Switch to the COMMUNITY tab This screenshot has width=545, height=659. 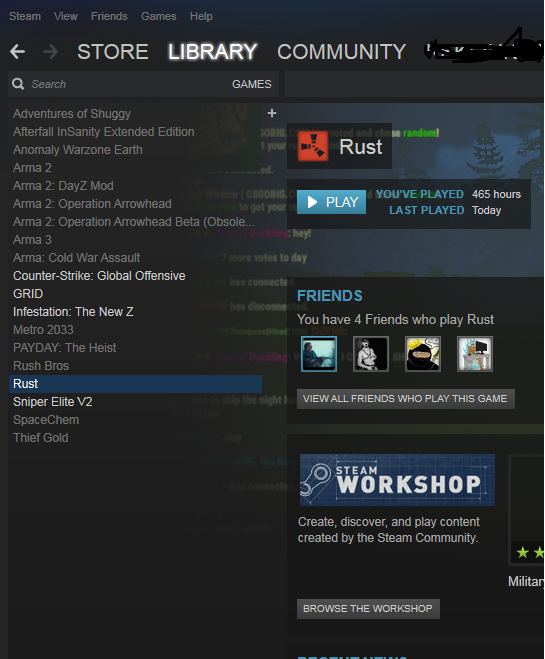[341, 52]
